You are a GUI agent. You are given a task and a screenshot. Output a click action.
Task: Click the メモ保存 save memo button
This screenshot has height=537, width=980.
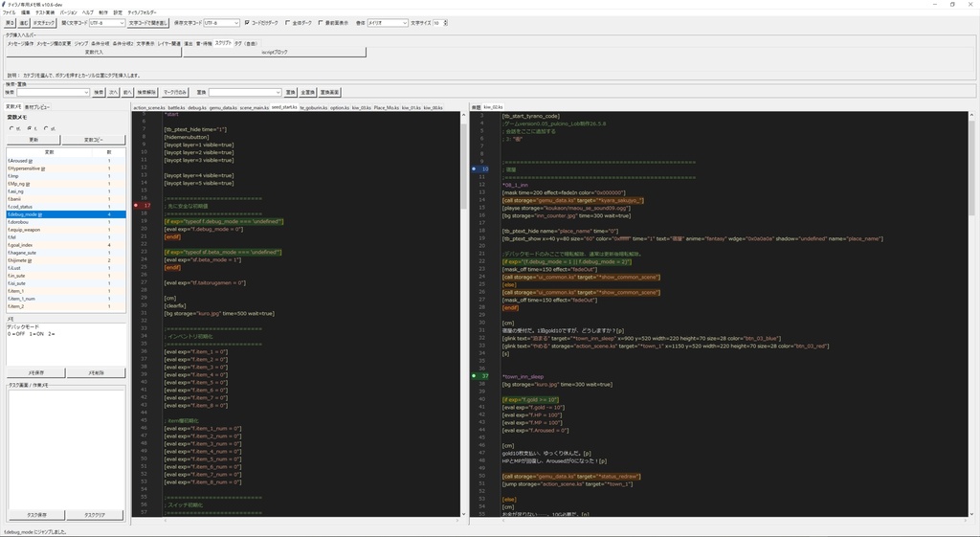[x=35, y=373]
